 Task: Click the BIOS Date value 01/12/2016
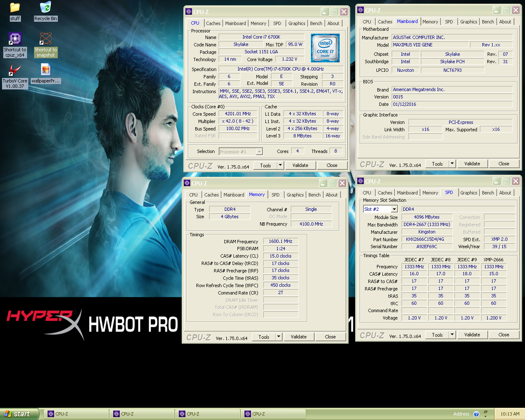coord(452,104)
